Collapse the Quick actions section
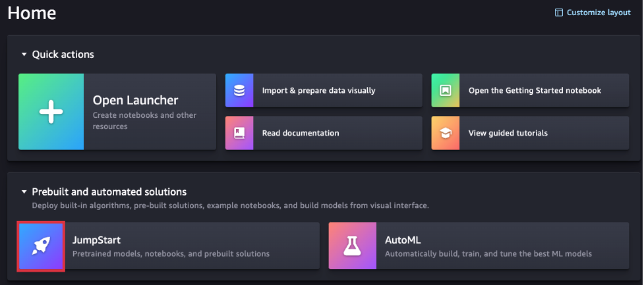The image size is (644, 285). (24, 54)
